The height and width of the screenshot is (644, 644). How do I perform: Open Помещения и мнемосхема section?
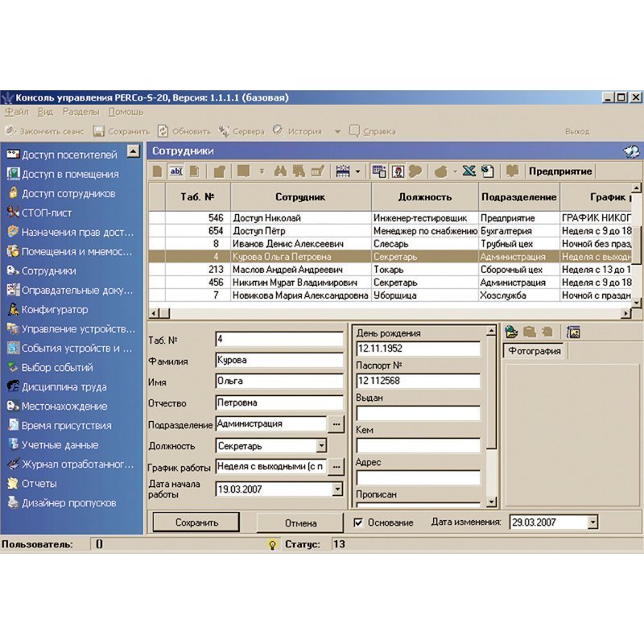tap(69, 251)
